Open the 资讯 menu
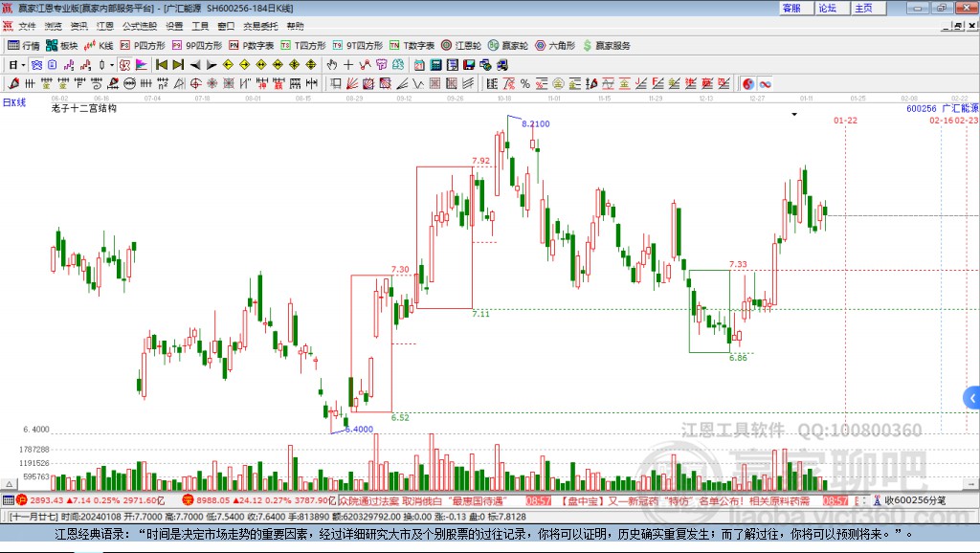The width and height of the screenshot is (980, 553). [78, 26]
